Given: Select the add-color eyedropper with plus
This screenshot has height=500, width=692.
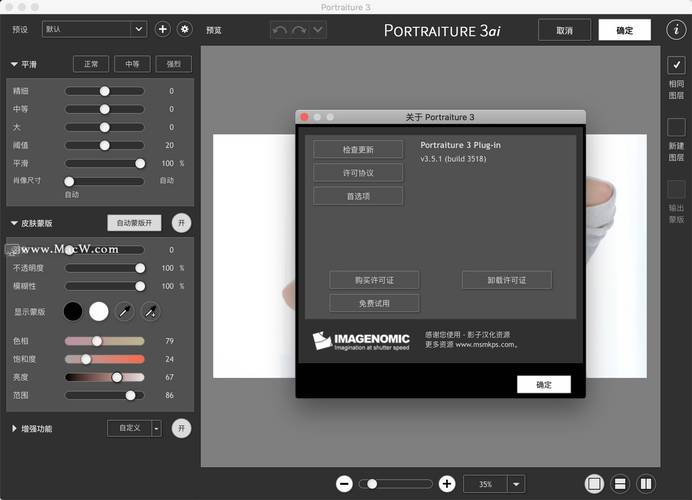Looking at the screenshot, I should [151, 311].
